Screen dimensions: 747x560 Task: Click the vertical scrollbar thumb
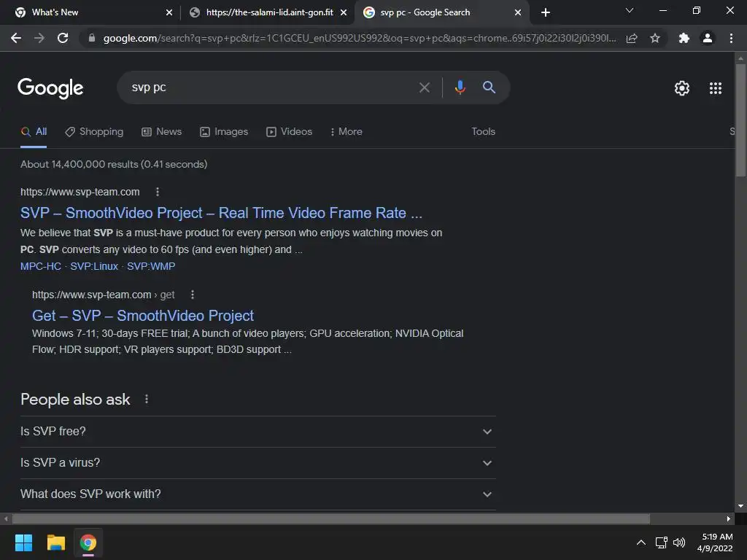tap(740, 120)
